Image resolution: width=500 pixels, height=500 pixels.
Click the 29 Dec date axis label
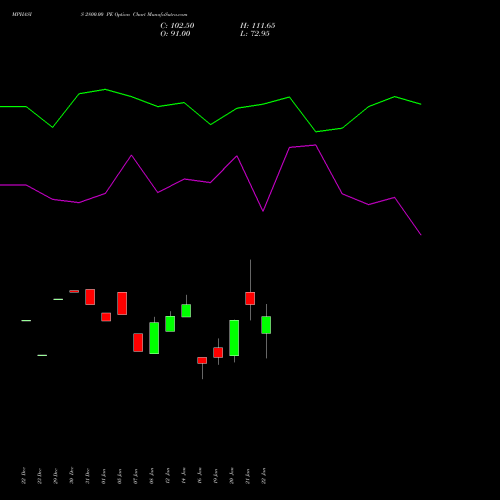click(x=55, y=476)
